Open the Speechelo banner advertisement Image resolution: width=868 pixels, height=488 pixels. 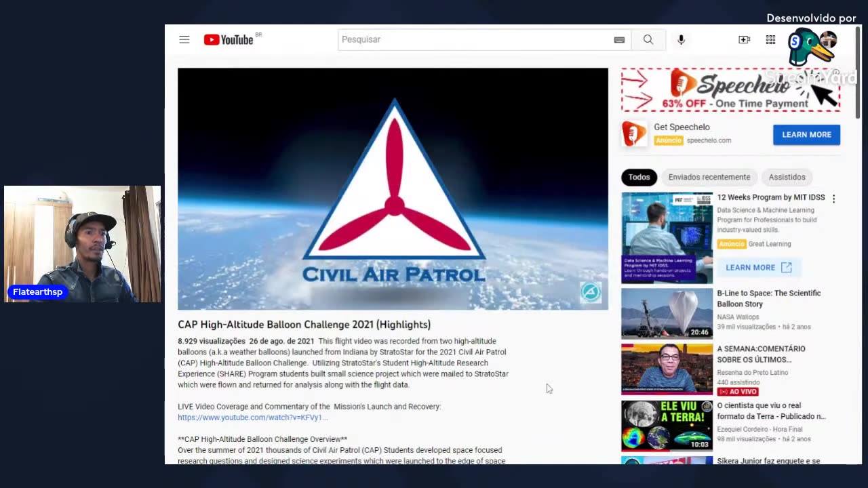pyautogui.click(x=730, y=89)
